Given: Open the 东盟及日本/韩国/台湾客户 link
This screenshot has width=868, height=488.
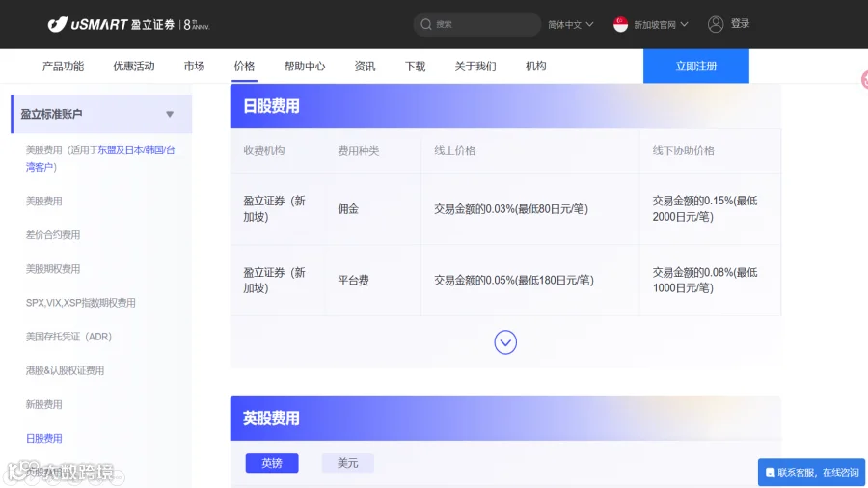Looking at the screenshot, I should point(100,158).
